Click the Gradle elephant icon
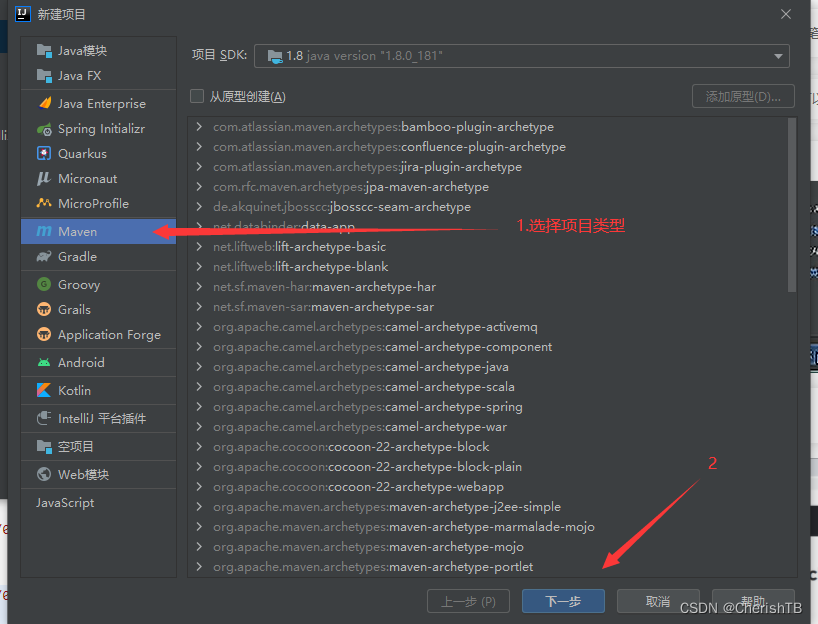This screenshot has height=624, width=818. pyautogui.click(x=44, y=256)
